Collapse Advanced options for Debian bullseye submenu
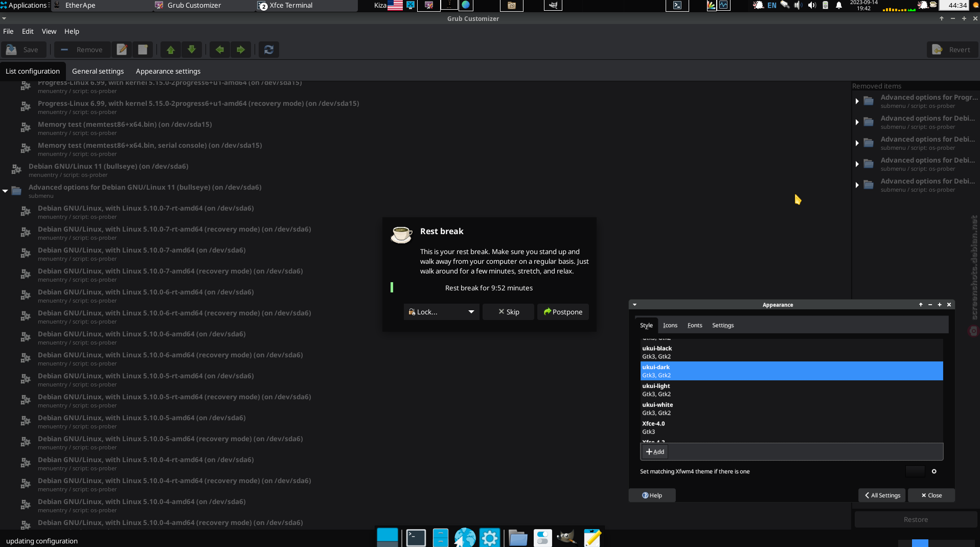Screen dimensions: 980x547 coord(5,191)
